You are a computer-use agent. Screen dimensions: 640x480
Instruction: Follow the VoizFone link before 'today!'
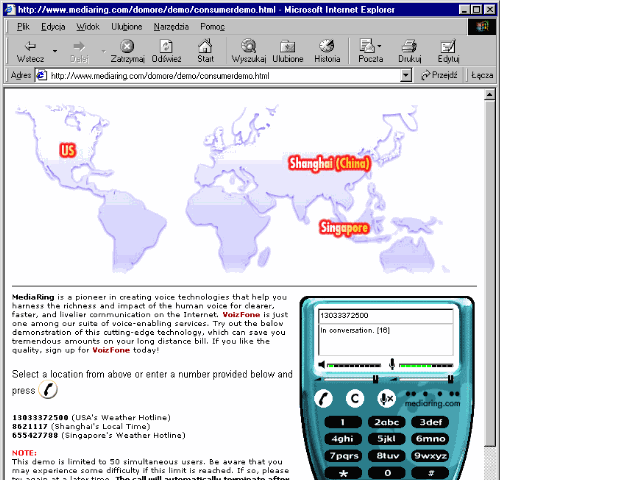point(111,350)
